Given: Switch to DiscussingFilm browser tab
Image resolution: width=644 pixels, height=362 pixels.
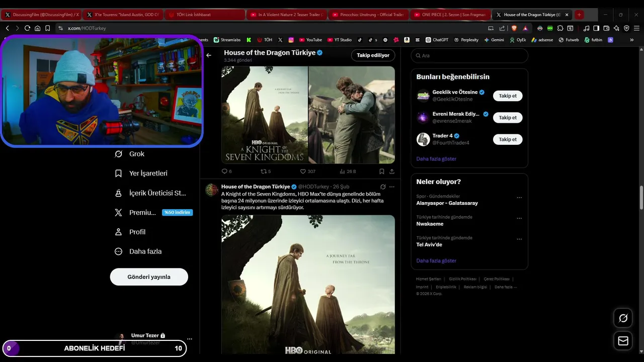Looking at the screenshot, I should click(41, 15).
